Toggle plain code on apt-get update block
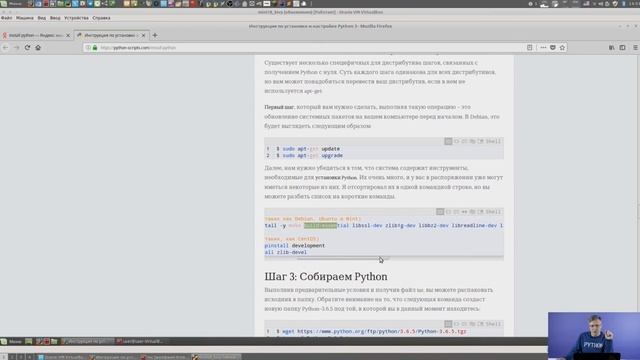The image size is (640, 360). coord(457,141)
